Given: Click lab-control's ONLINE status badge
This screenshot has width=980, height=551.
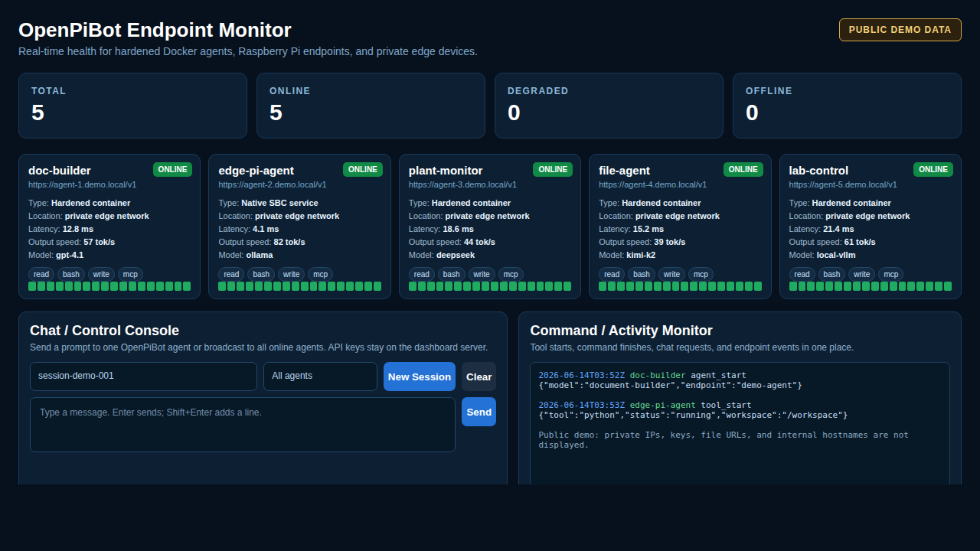Looking at the screenshot, I should click(x=933, y=169).
